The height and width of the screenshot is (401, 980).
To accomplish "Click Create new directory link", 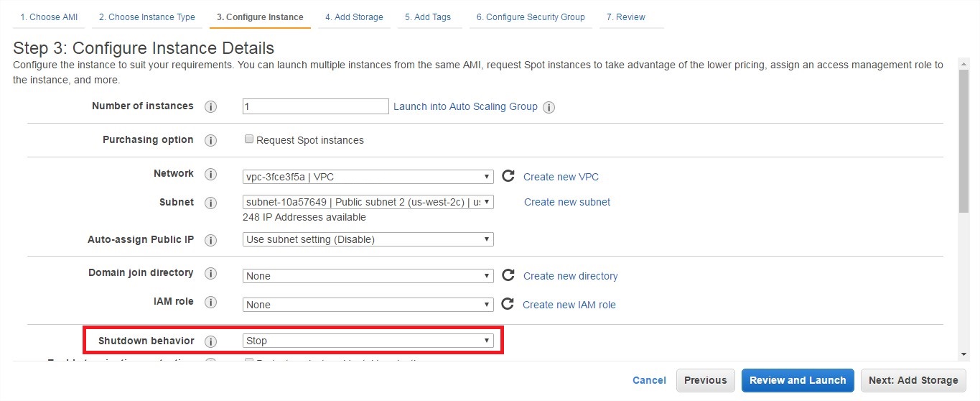I will 571,276.
